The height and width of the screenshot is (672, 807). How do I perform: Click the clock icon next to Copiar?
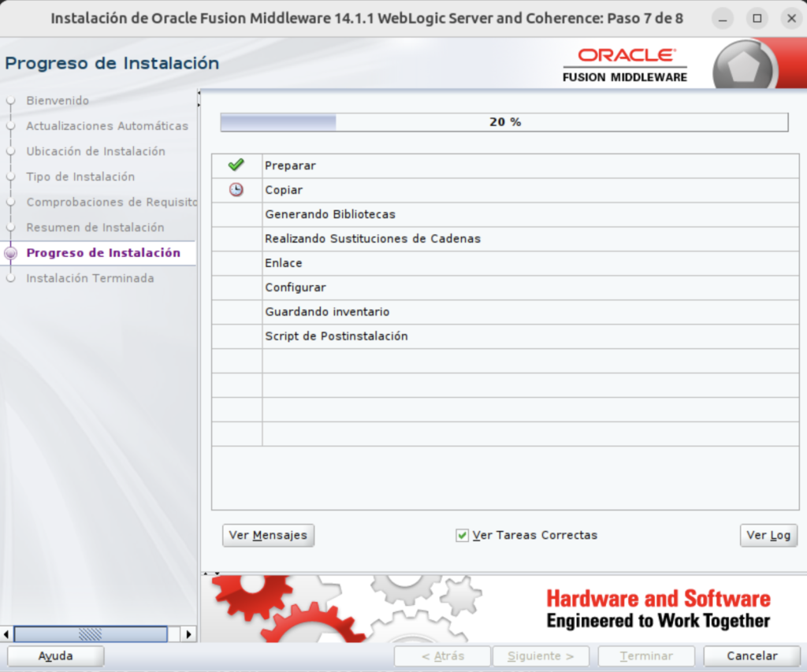coord(234,189)
